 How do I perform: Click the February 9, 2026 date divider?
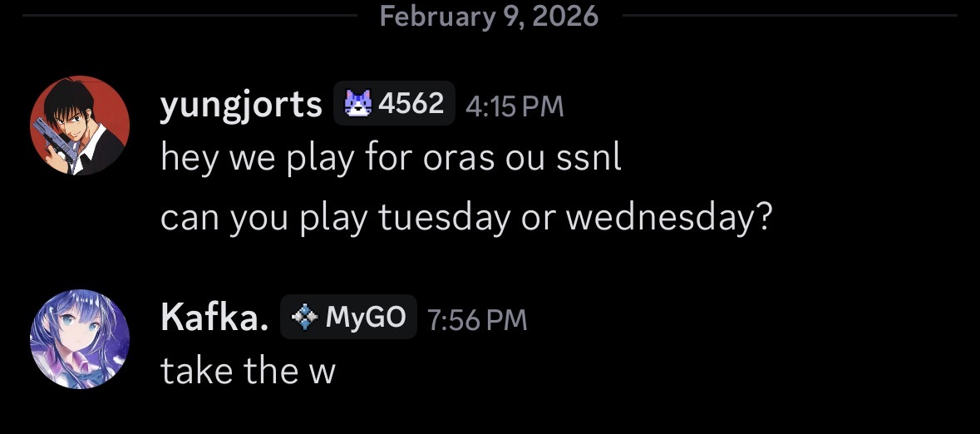[x=489, y=16]
